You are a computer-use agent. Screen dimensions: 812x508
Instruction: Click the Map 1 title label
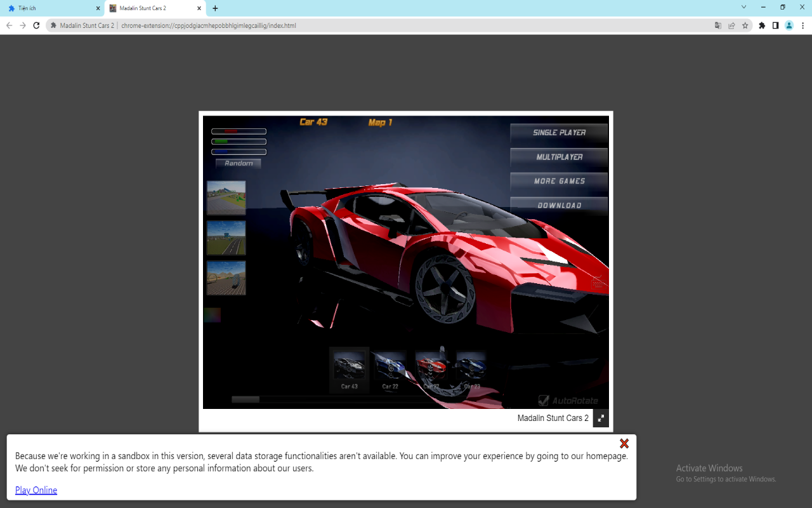(x=380, y=123)
